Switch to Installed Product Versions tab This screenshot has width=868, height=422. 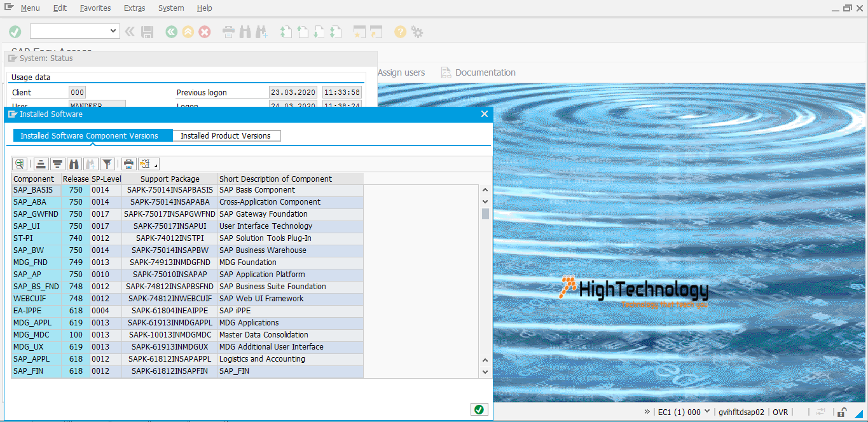tap(226, 135)
